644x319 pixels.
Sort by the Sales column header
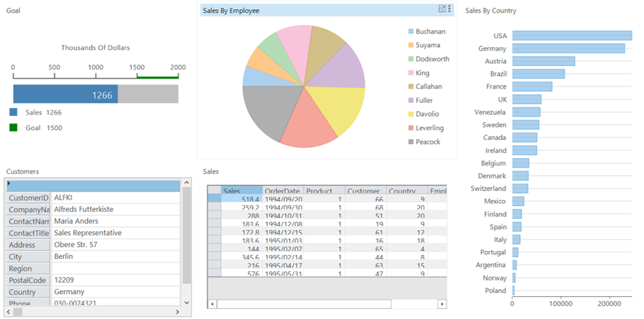tap(242, 190)
